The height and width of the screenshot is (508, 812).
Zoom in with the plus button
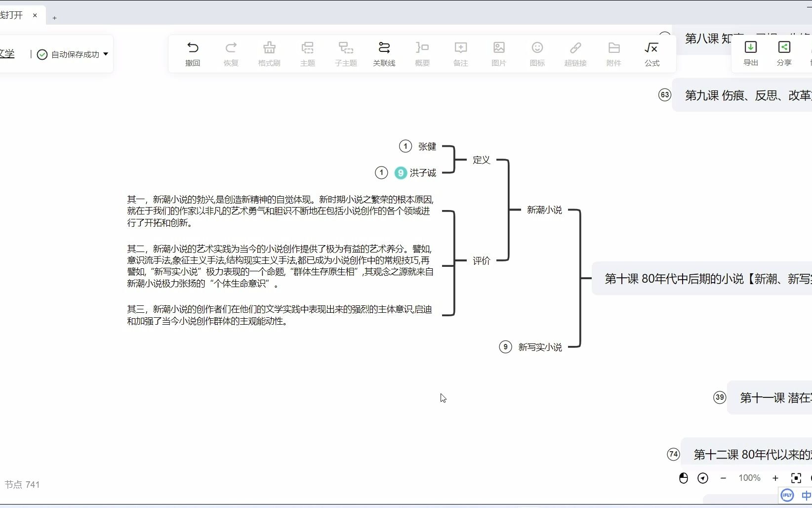pyautogui.click(x=775, y=478)
